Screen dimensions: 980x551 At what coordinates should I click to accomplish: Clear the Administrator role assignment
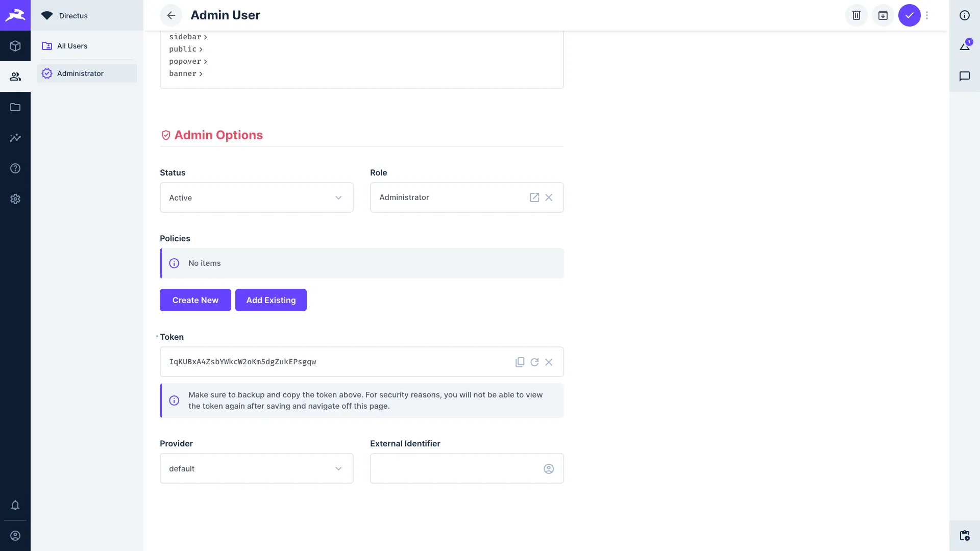(x=549, y=197)
